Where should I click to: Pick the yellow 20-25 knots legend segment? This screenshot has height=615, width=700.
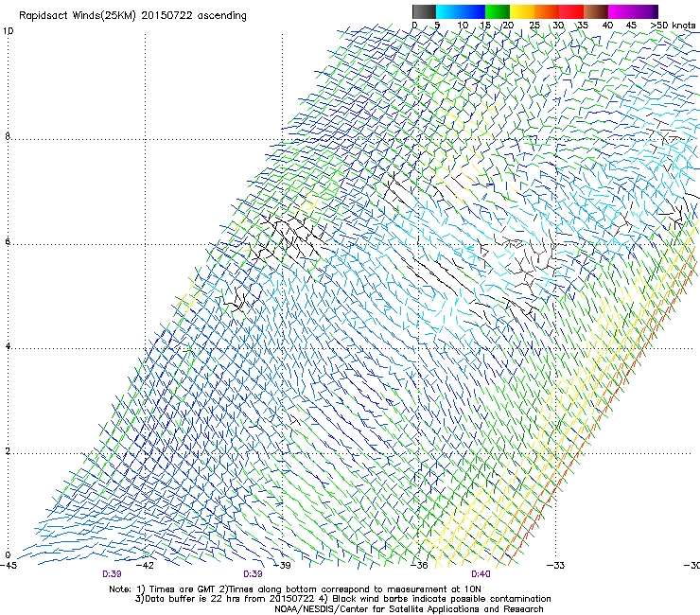522,11
